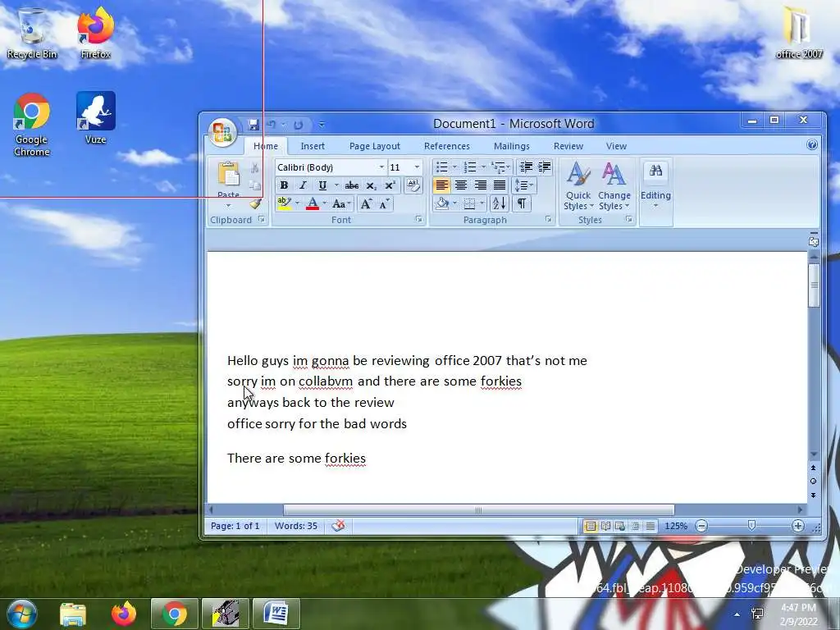Select the Format Painter brush
The width and height of the screenshot is (840, 630).
point(255,203)
